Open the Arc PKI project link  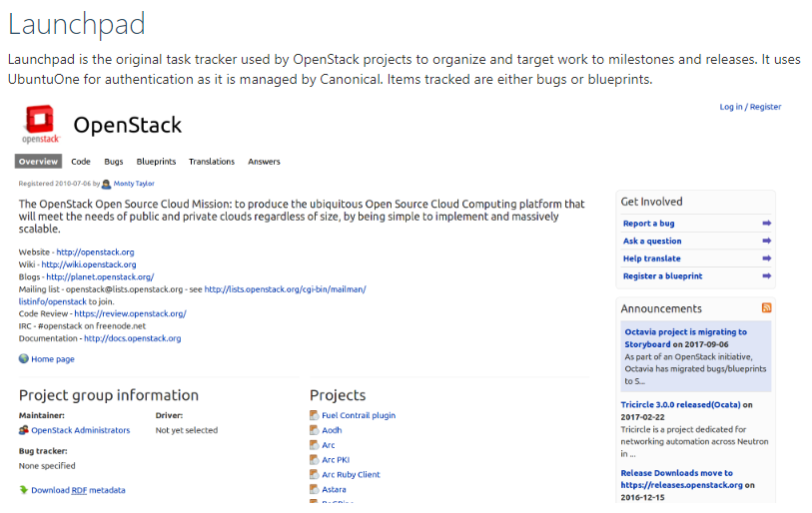point(336,460)
